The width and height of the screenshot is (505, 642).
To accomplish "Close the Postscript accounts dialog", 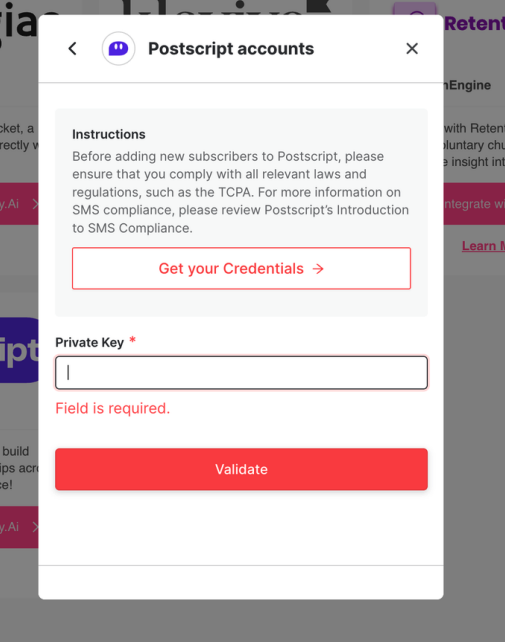I will (x=412, y=49).
